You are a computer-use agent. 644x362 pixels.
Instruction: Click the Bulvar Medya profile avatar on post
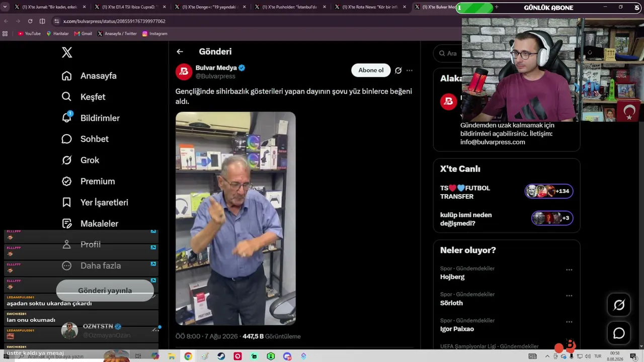pyautogui.click(x=184, y=72)
